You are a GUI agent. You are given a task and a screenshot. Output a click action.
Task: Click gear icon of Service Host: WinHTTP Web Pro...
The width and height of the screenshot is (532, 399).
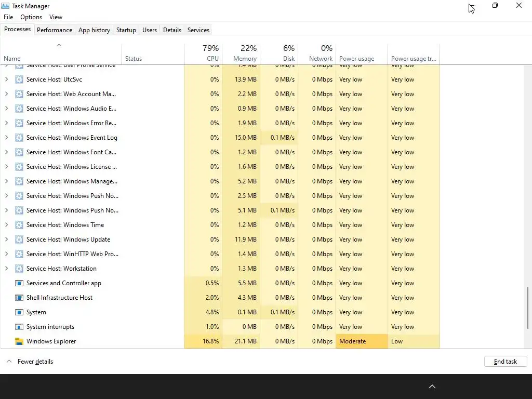tap(19, 254)
